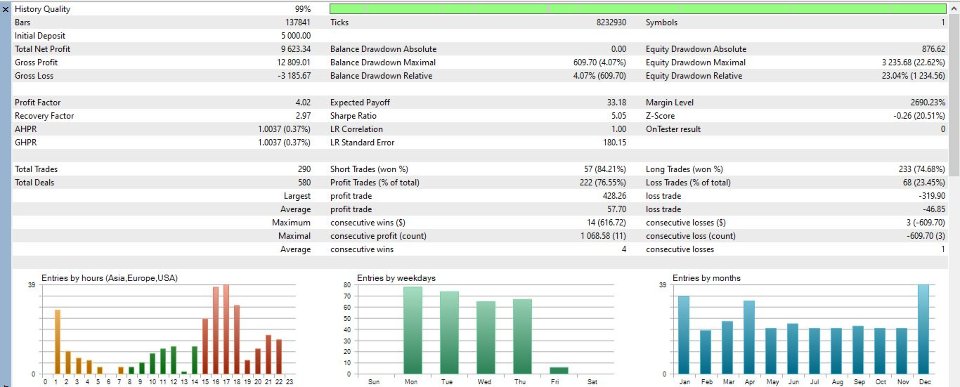
Task: Select the Sharpe Ratio value 5.05
Action: tap(618, 116)
